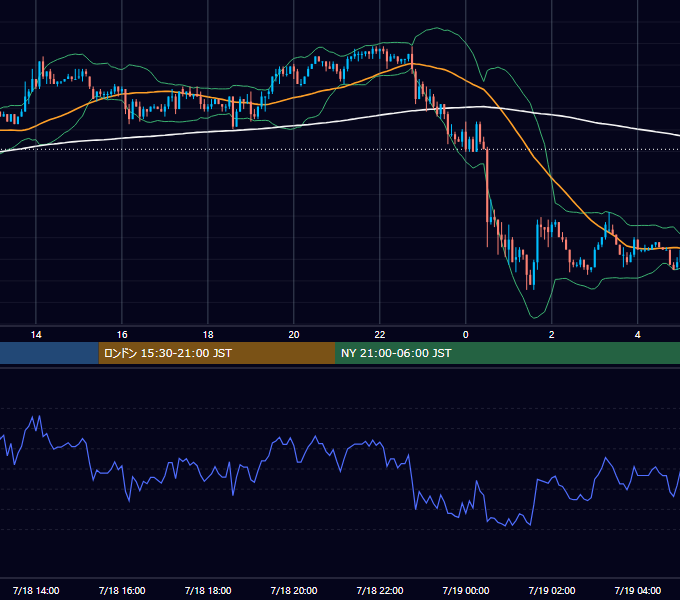The width and height of the screenshot is (680, 600).
Task: Click the 7/18 14:00 time label
Action: pyautogui.click(x=36, y=590)
